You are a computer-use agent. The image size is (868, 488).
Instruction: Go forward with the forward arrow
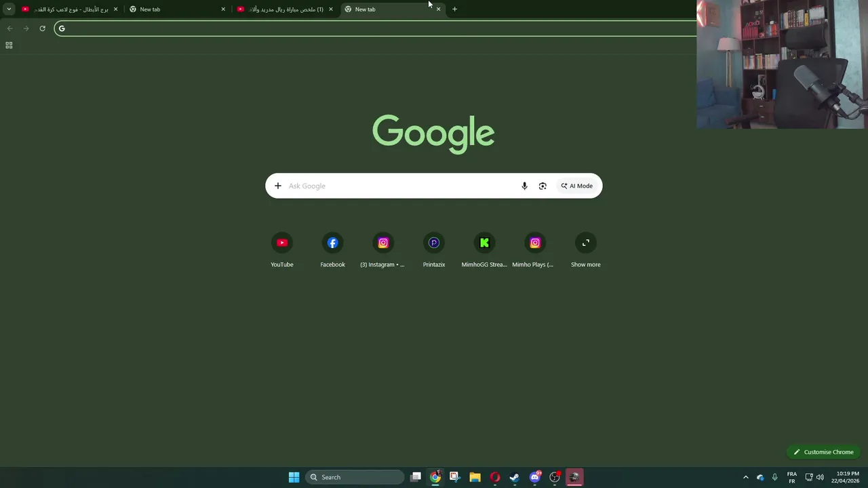pyautogui.click(x=26, y=28)
